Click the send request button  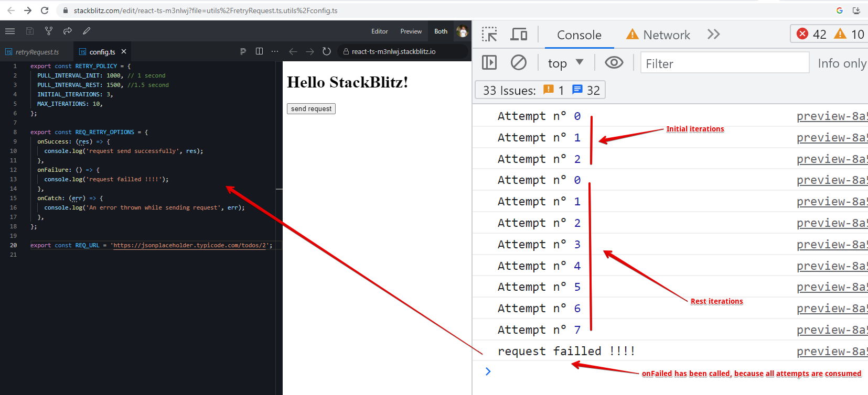click(x=311, y=108)
